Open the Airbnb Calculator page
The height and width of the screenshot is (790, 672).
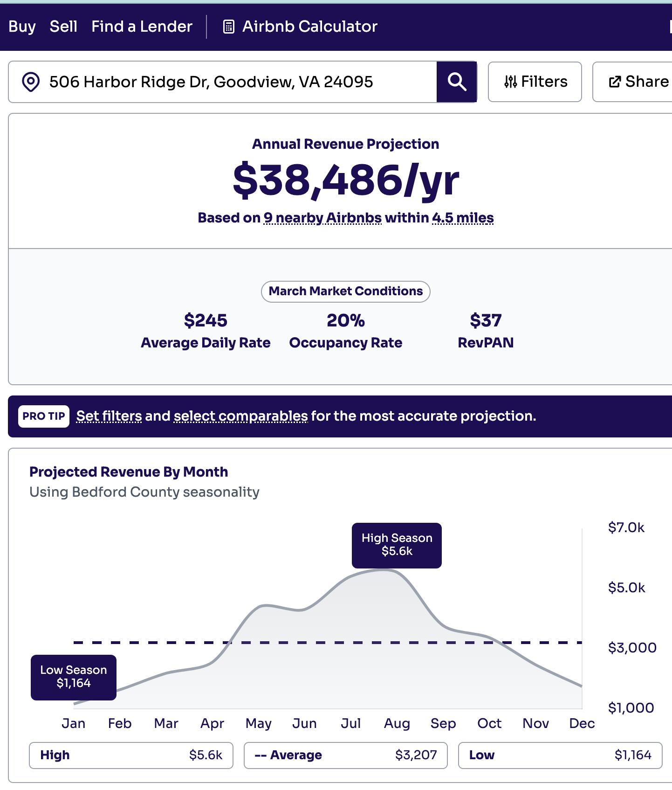pyautogui.click(x=309, y=27)
